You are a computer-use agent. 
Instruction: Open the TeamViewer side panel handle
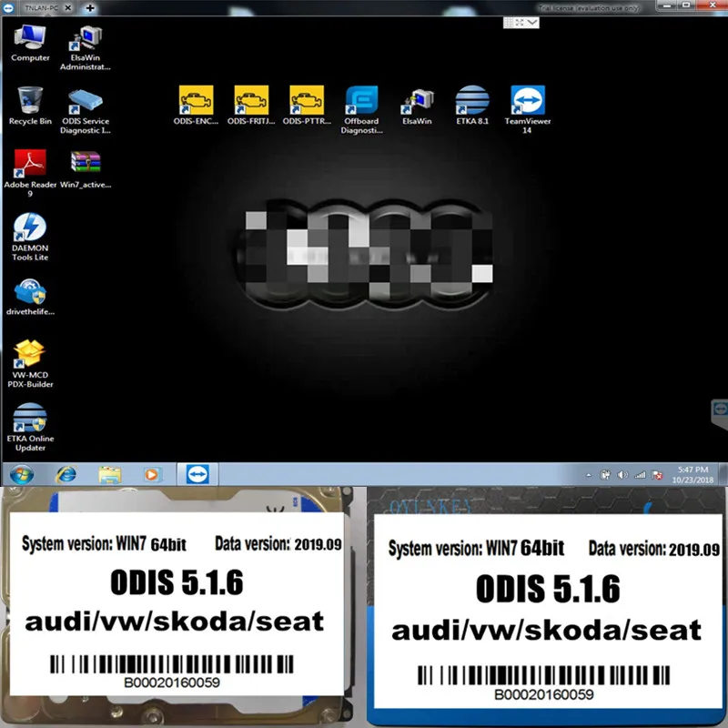pyautogui.click(x=720, y=412)
